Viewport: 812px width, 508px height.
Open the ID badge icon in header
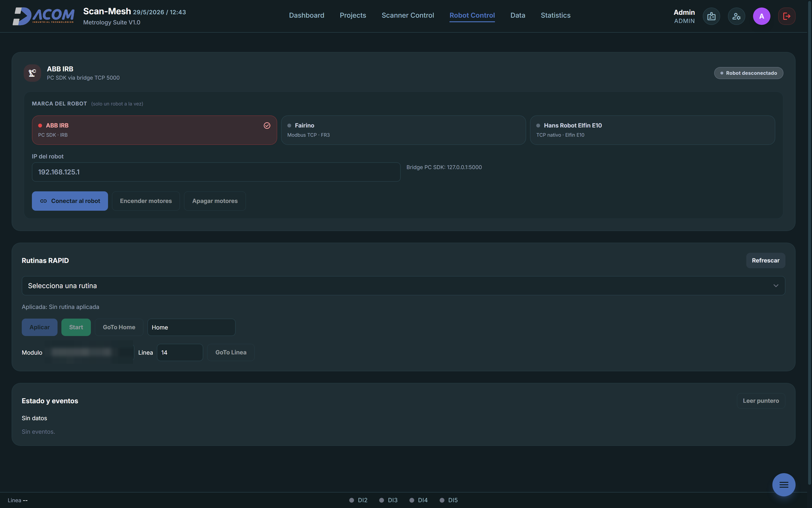(712, 16)
